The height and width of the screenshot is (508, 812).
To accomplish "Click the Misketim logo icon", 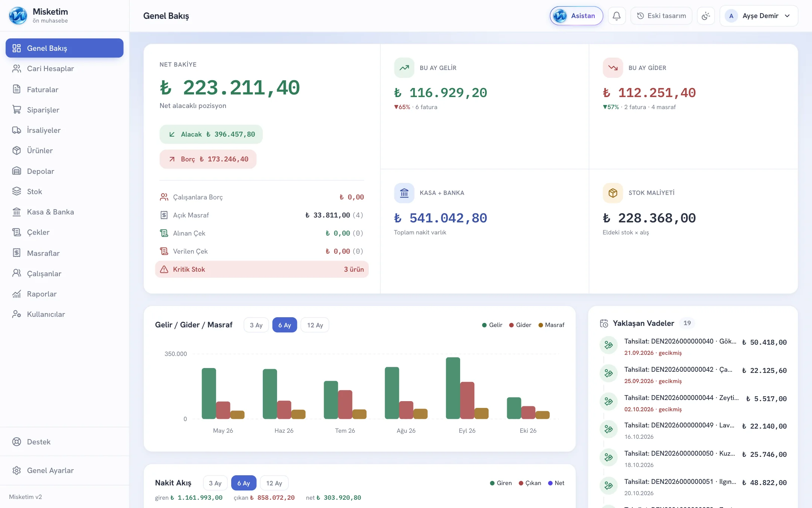I will 18,16.
